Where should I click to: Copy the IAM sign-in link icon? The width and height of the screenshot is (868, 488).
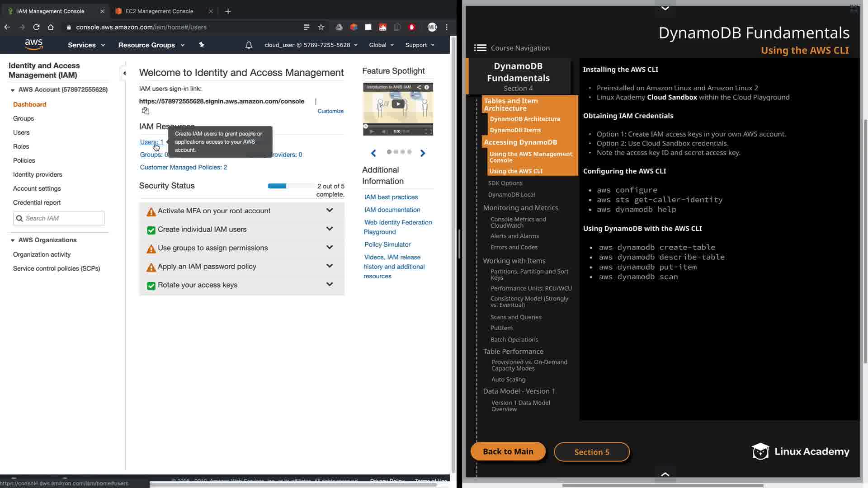(x=145, y=111)
